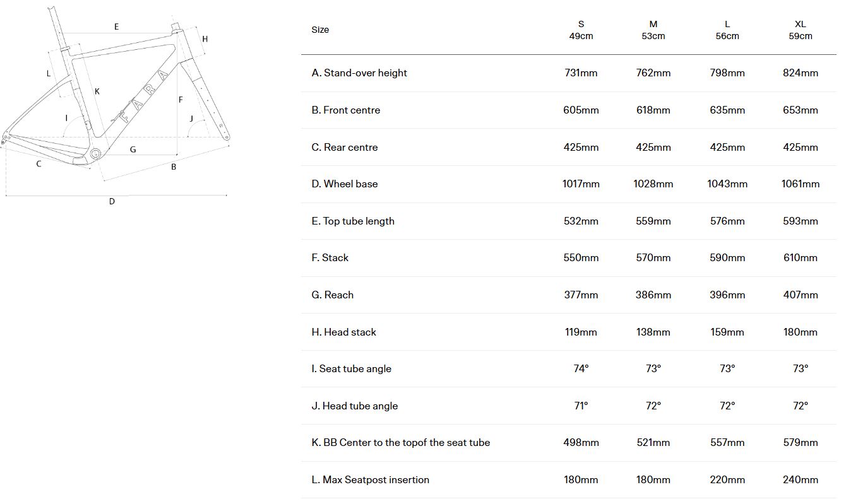Click the 220mm seatpost insertion value
This screenshot has height=504, width=846.
pyautogui.click(x=727, y=480)
